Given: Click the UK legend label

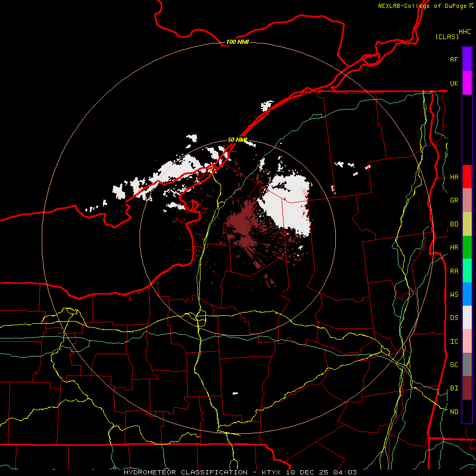Looking at the screenshot, I should click(x=454, y=83).
